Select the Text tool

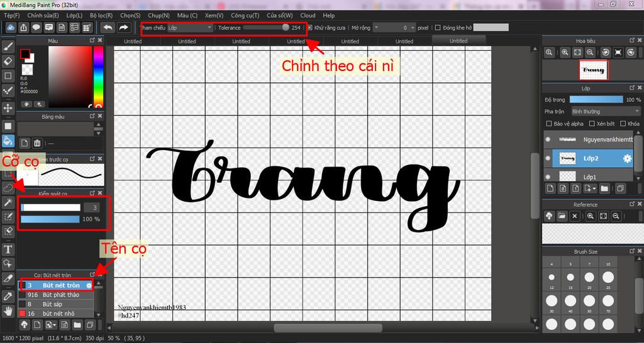tap(8, 249)
